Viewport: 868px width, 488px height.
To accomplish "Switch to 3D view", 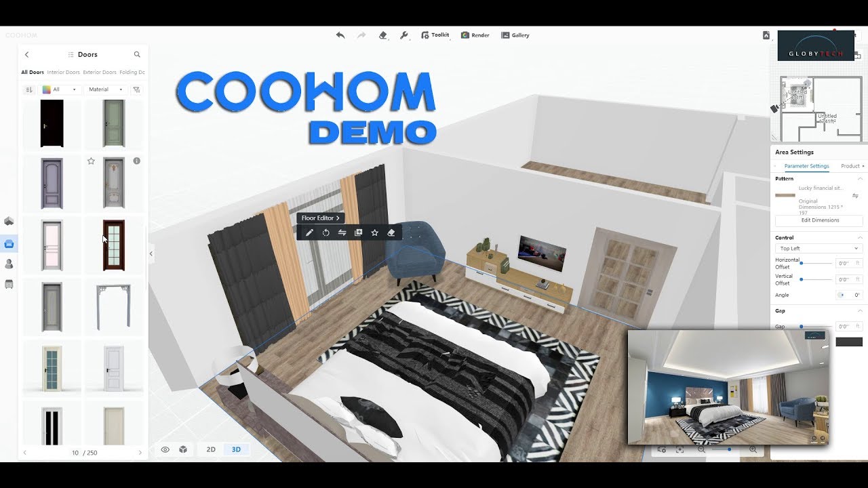I will click(236, 449).
